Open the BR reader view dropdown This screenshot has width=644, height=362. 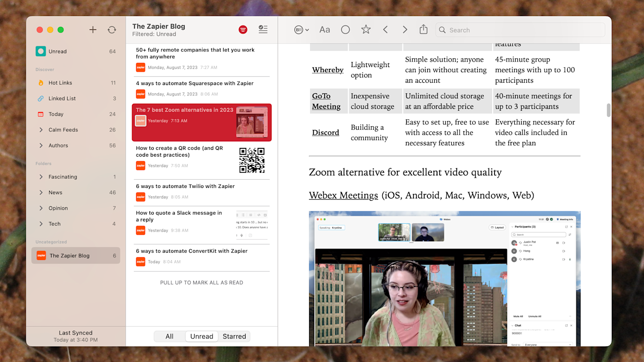click(301, 30)
